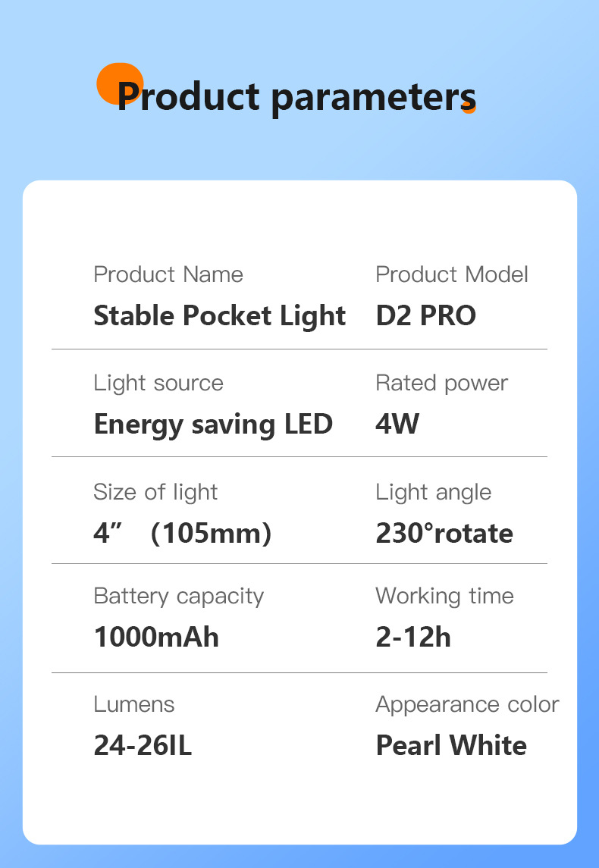
Task: Select the "Product Name" label
Action: 168,274
